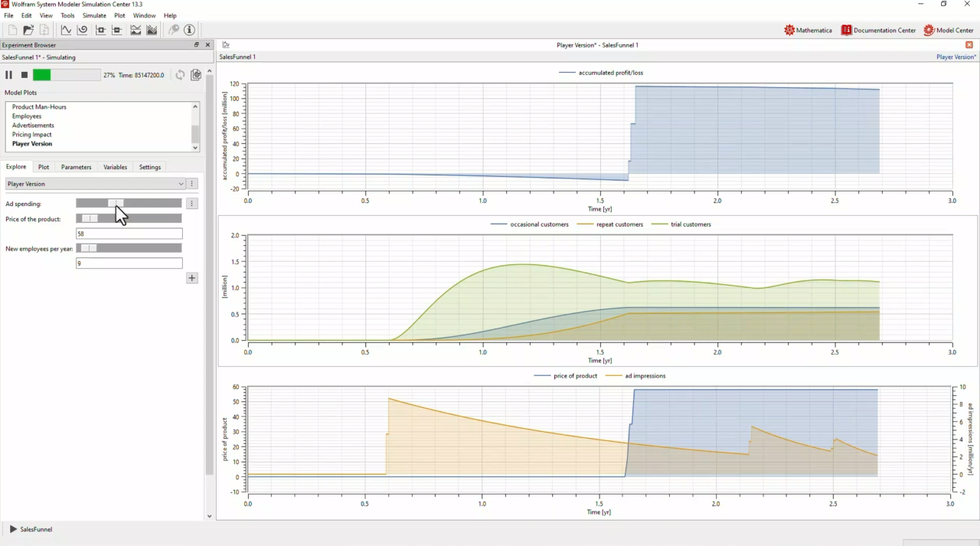
Task: Click the New employees per year slider
Action: point(129,248)
